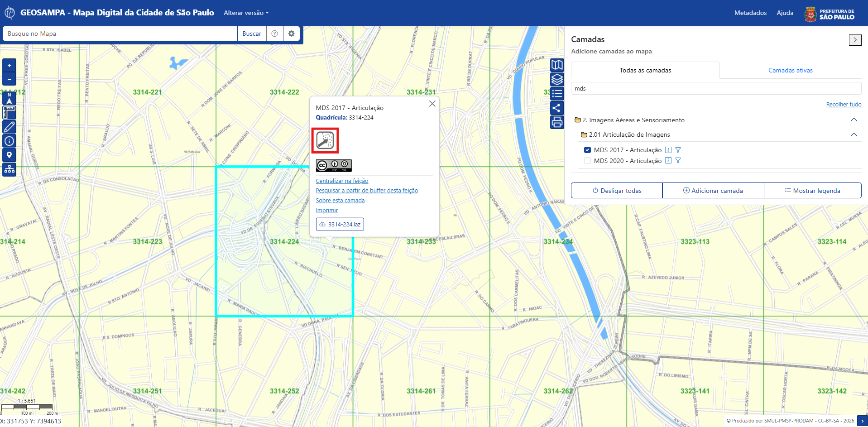Image resolution: width=868 pixels, height=427 pixels.
Task: Expand the footer arrow button at bottom right
Action: click(862, 421)
